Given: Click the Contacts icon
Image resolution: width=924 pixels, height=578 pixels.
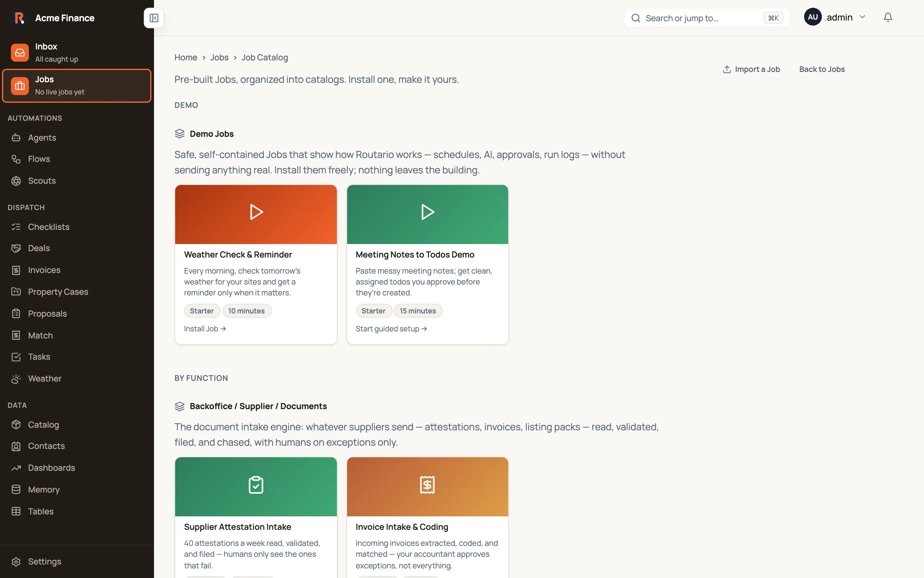Looking at the screenshot, I should coord(16,446).
